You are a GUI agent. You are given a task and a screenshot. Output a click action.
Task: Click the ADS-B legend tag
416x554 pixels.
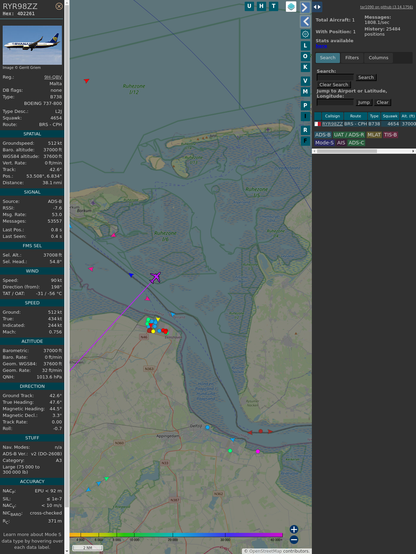click(323, 135)
